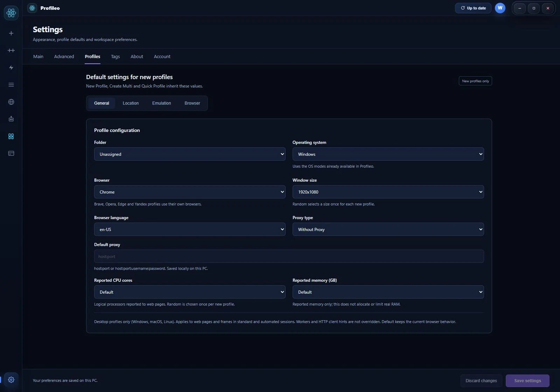
Task: Click the Reported memory only hint text
Action: click(346, 304)
